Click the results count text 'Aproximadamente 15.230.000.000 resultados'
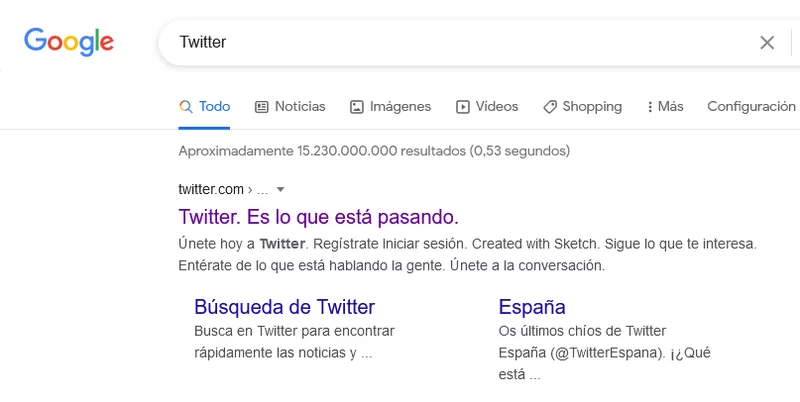Image resolution: width=800 pixels, height=402 pixels. (x=322, y=151)
